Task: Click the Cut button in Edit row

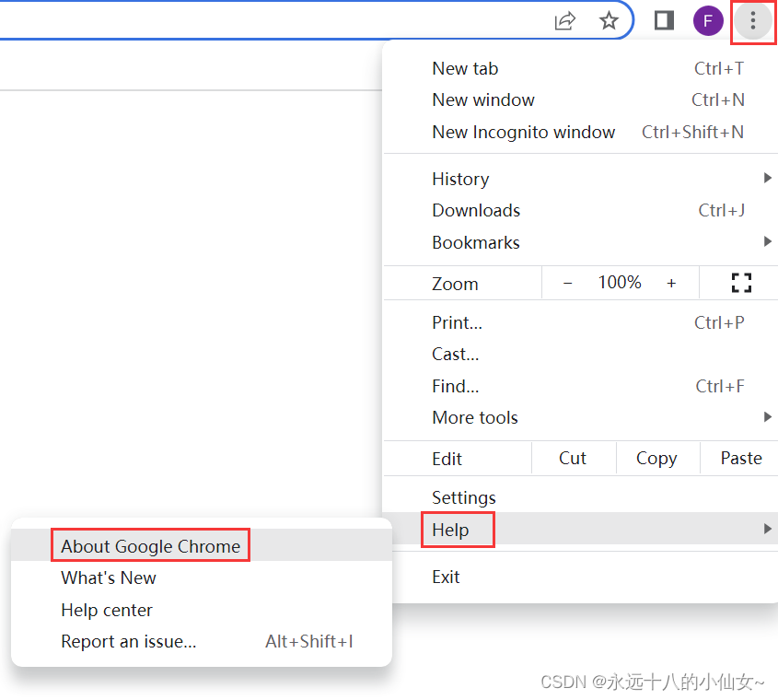Action: pos(573,459)
